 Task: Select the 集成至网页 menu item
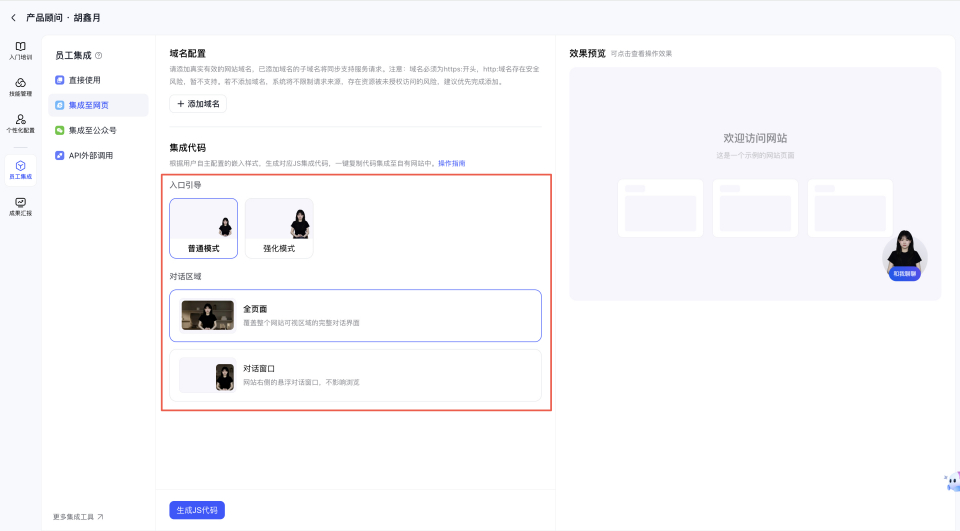88,105
